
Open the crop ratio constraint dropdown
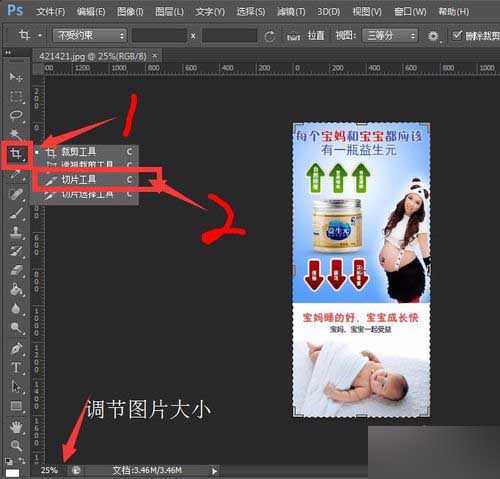[90, 35]
